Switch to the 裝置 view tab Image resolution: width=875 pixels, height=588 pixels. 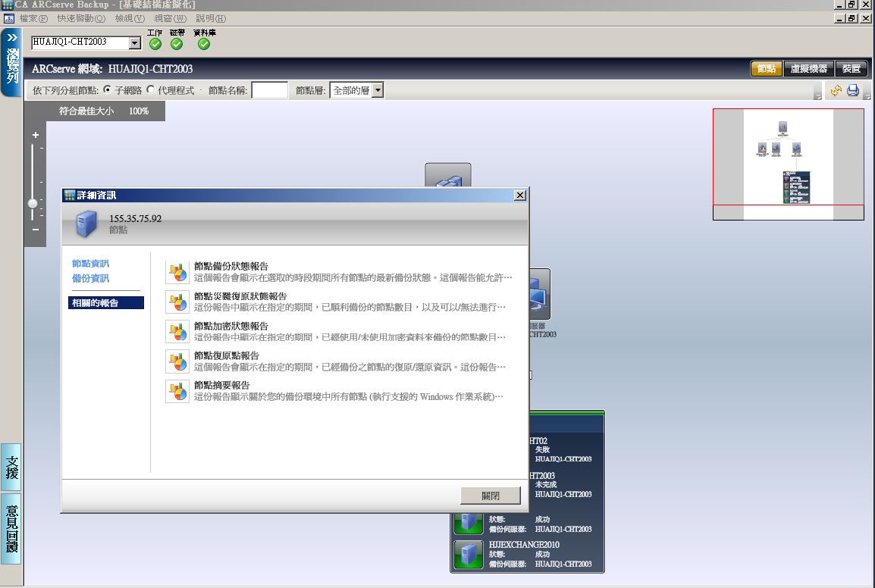click(851, 69)
